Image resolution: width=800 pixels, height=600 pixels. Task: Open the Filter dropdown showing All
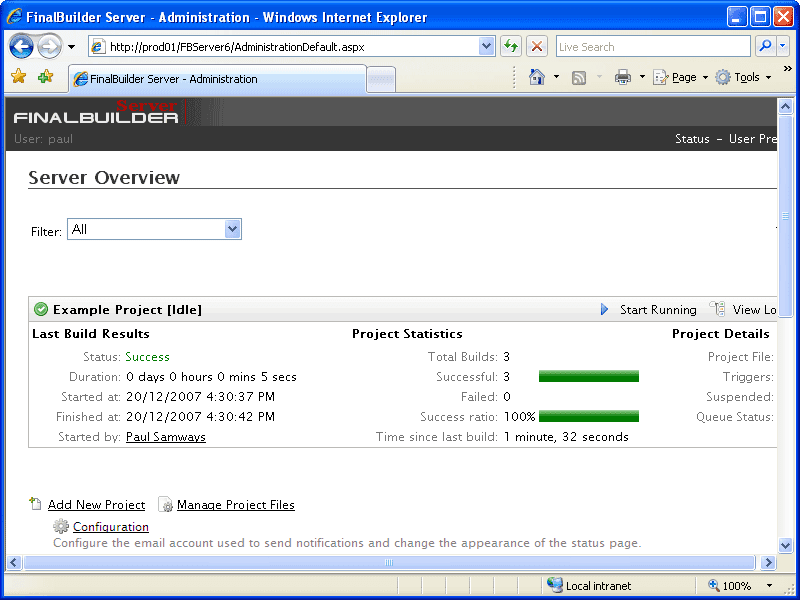[x=154, y=229]
